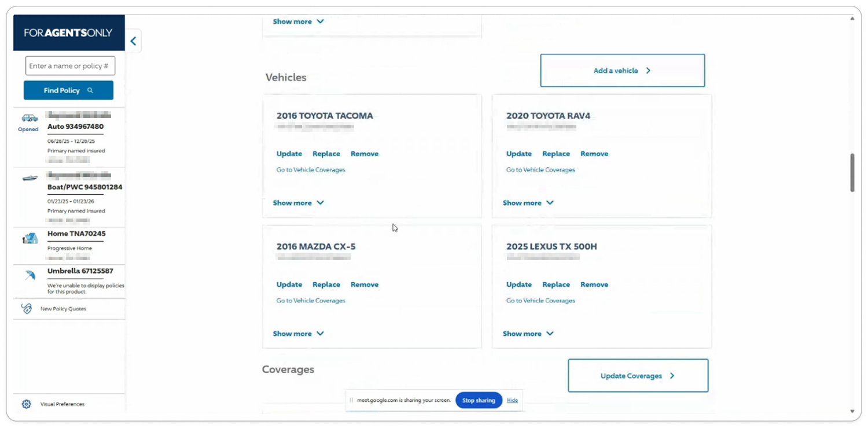Replace the 2016 Toyota Tacoma
868x429 pixels.
point(326,154)
